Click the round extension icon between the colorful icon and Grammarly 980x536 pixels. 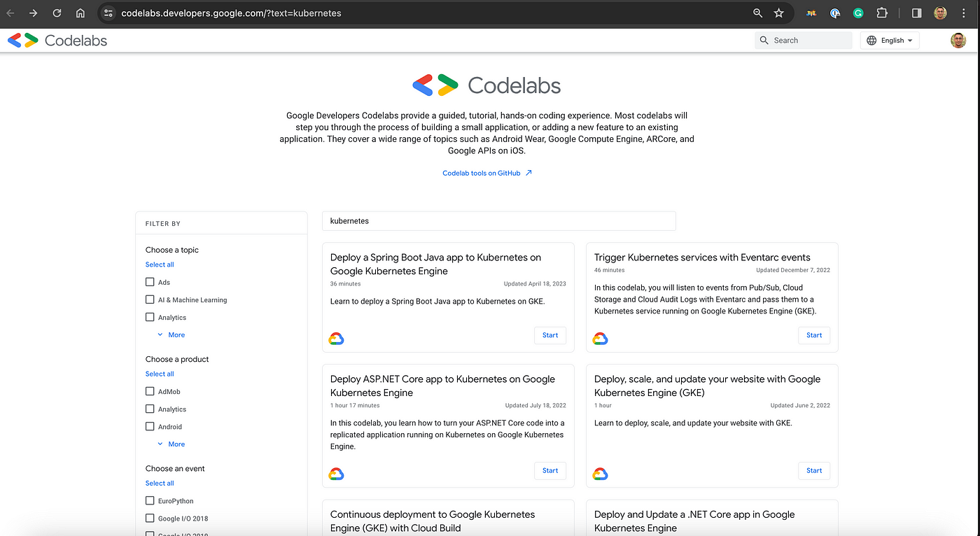pyautogui.click(x=835, y=13)
